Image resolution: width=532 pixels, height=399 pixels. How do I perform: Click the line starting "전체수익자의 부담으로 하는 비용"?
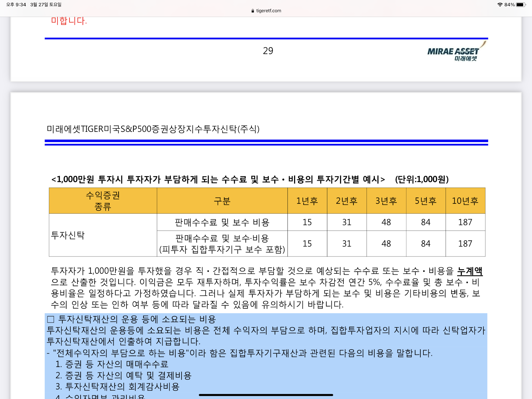point(240,353)
